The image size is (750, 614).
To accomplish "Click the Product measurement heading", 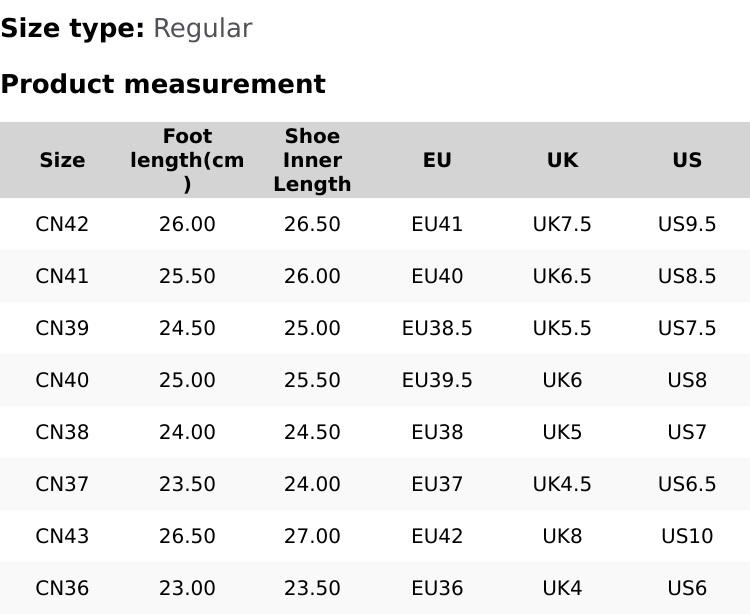I will pos(163,84).
